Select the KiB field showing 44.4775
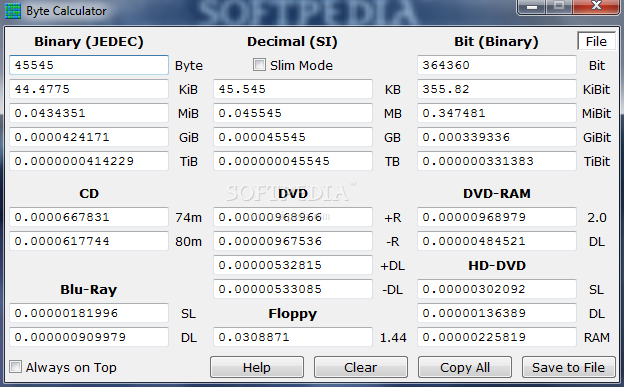624x387 pixels. coord(89,89)
